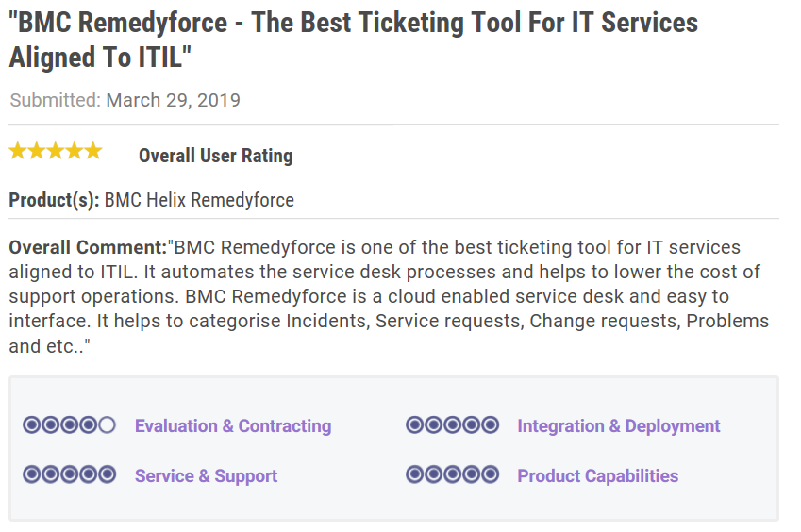Viewport: 801px width, 532px height.
Task: Click the BMC Helix Remedyforce product name
Action: tap(199, 200)
